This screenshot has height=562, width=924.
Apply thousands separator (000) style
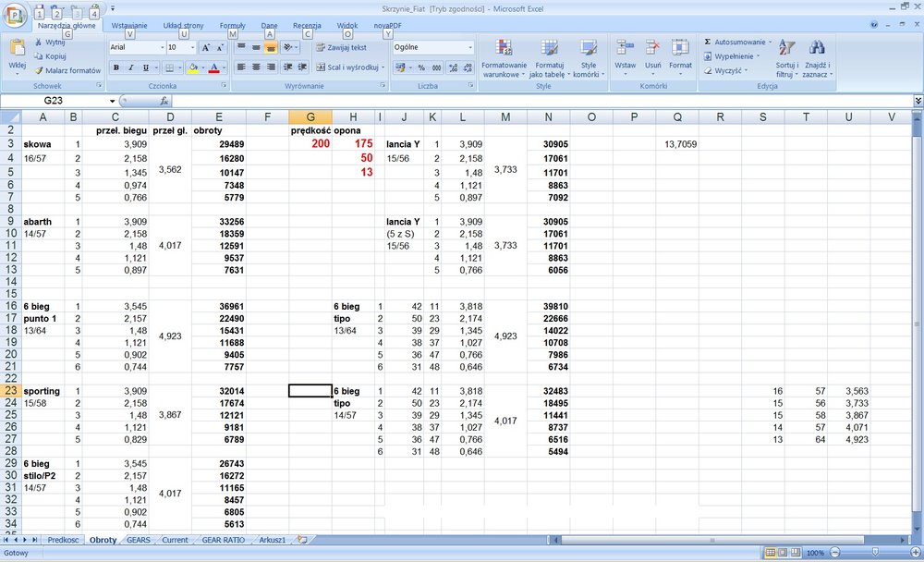(437, 67)
